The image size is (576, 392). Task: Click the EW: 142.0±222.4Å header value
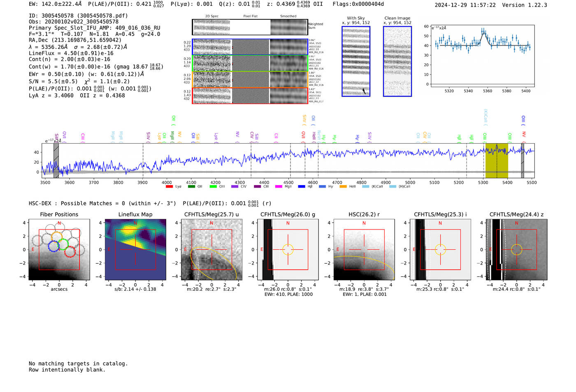(x=55, y=4)
